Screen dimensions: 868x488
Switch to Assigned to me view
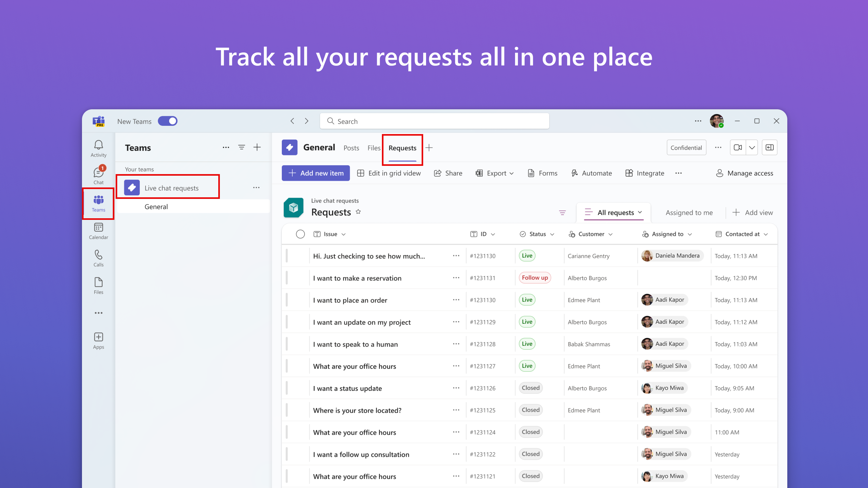click(x=689, y=213)
